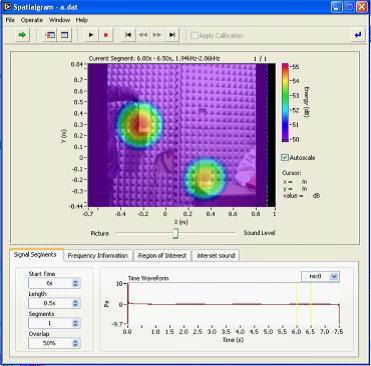Image resolution: width=371 pixels, height=366 pixels.
Task: Select the interset sound tab
Action: (216, 256)
